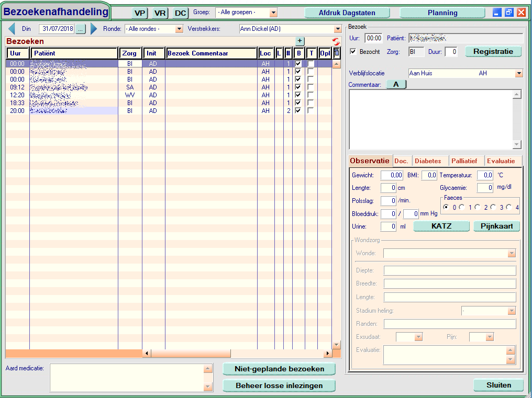Open the Ronde dropdown
Screen dimensions: 532x398
(179, 29)
